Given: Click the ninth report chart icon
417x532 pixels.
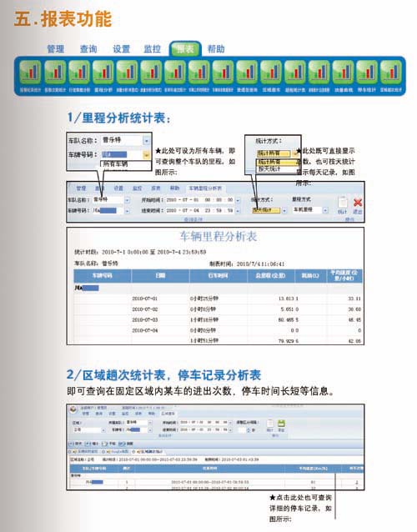Looking at the screenshot, I should [x=223, y=72].
